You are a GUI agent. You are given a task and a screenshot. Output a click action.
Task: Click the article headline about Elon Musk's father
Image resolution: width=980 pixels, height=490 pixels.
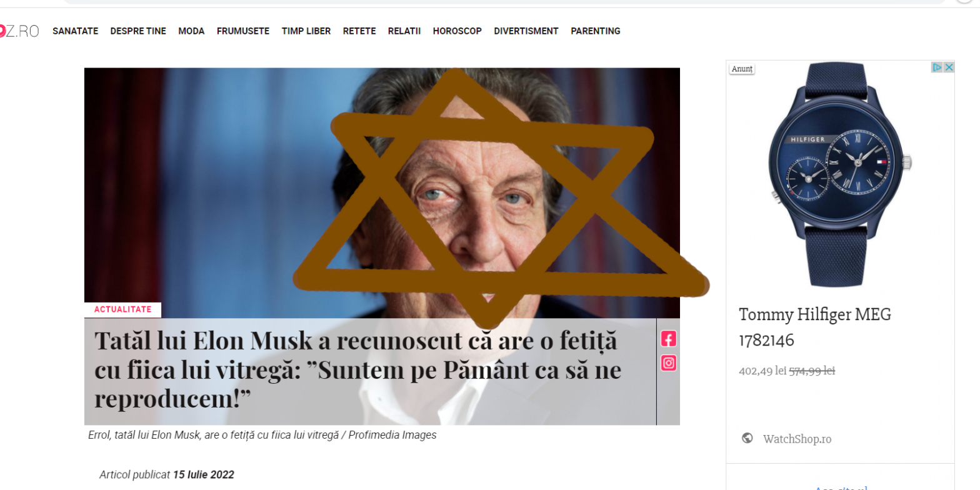pyautogui.click(x=357, y=369)
